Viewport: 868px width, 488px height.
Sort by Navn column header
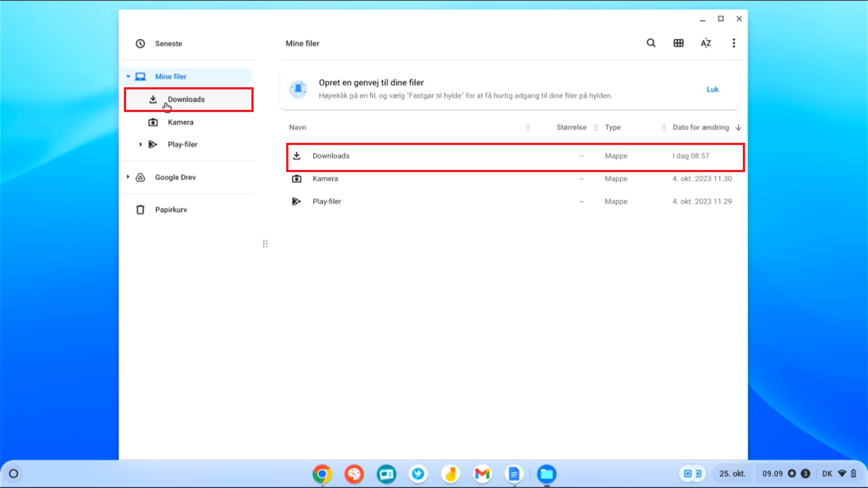point(297,127)
